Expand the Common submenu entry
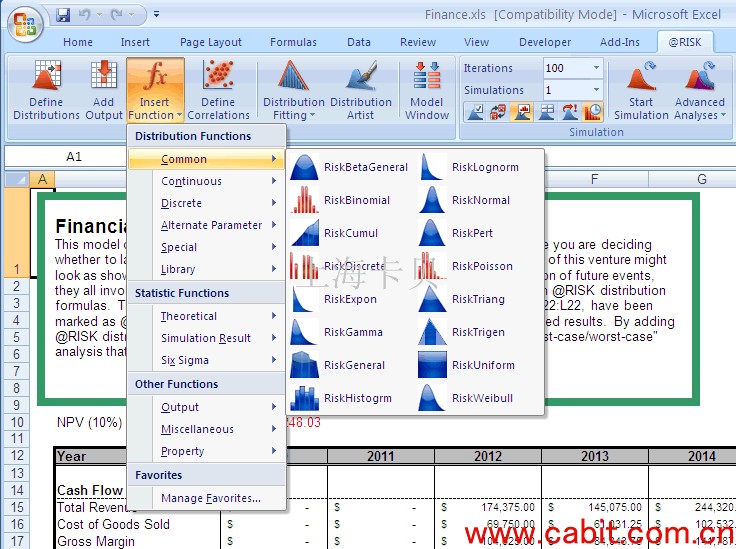This screenshot has width=736, height=549. pos(207,159)
